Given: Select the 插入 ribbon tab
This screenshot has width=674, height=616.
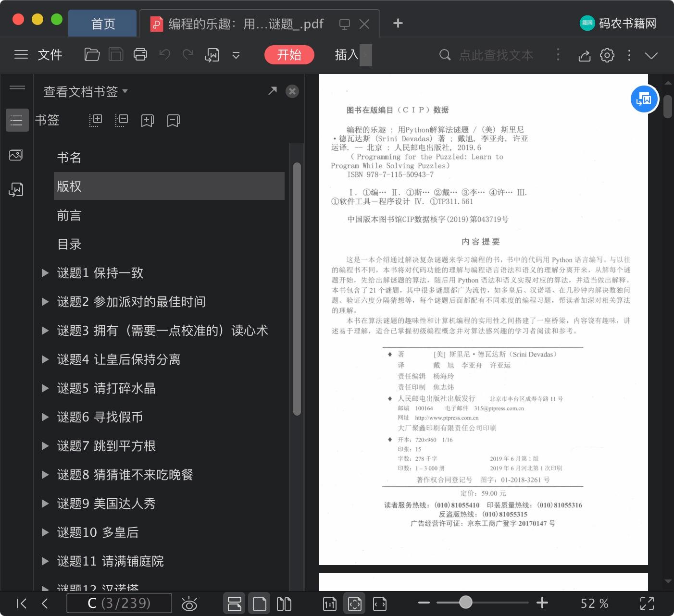Looking at the screenshot, I should pos(347,55).
